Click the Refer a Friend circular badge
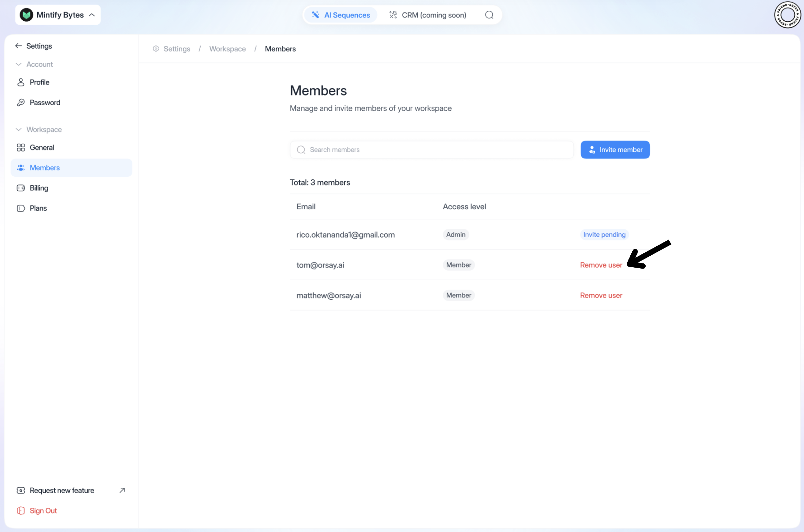The width and height of the screenshot is (804, 532). tap(787, 15)
